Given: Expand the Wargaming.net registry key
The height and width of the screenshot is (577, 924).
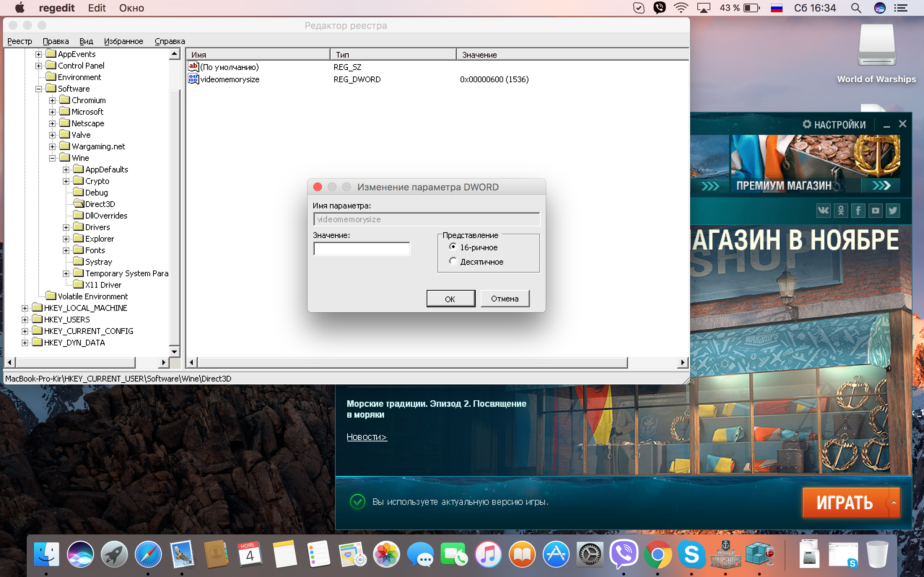Looking at the screenshot, I should coord(52,146).
